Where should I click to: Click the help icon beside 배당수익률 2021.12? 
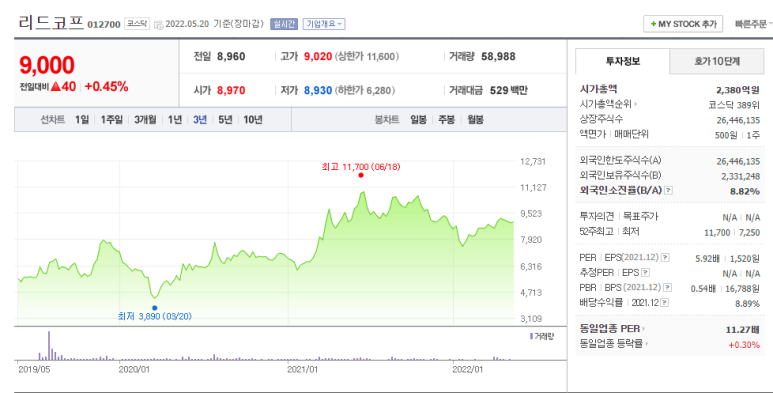pyautogui.click(x=665, y=302)
